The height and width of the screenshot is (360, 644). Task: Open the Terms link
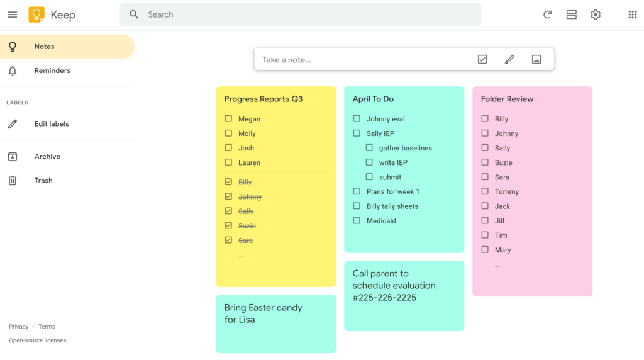(47, 327)
